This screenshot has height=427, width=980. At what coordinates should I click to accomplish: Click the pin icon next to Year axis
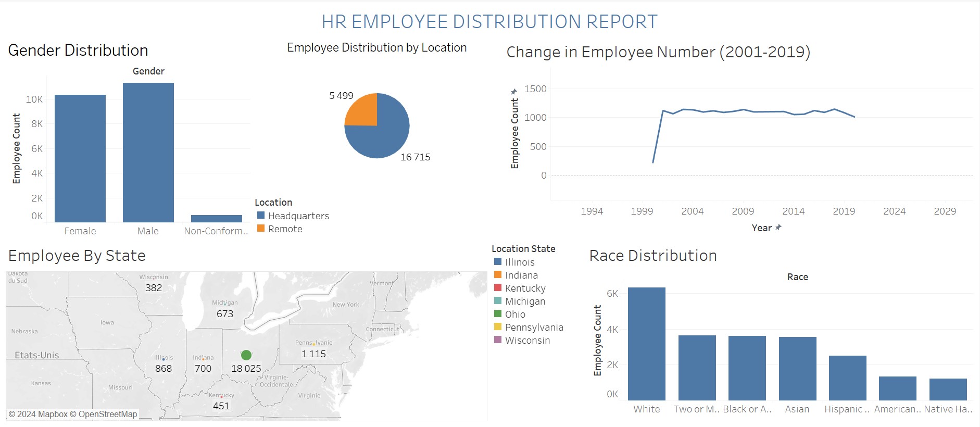(778, 228)
